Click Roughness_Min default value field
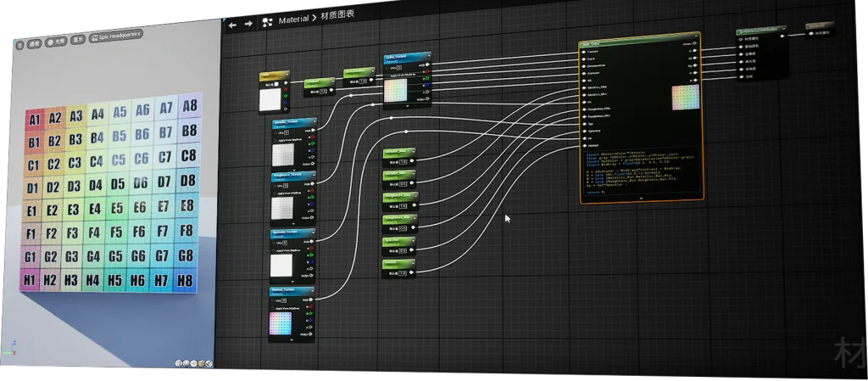The width and height of the screenshot is (868, 381). click(403, 228)
